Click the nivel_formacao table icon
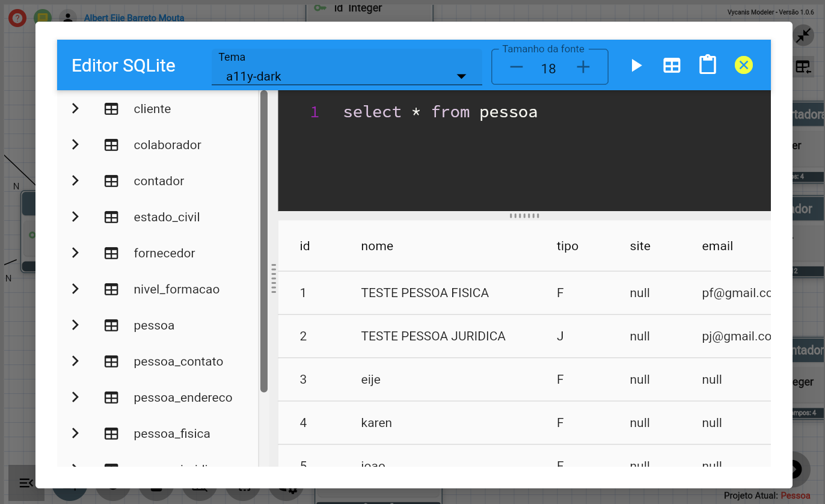 [x=111, y=289]
